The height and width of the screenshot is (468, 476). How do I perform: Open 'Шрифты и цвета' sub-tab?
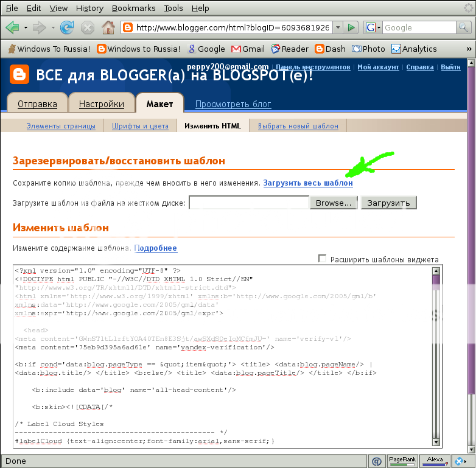pyautogui.click(x=140, y=125)
